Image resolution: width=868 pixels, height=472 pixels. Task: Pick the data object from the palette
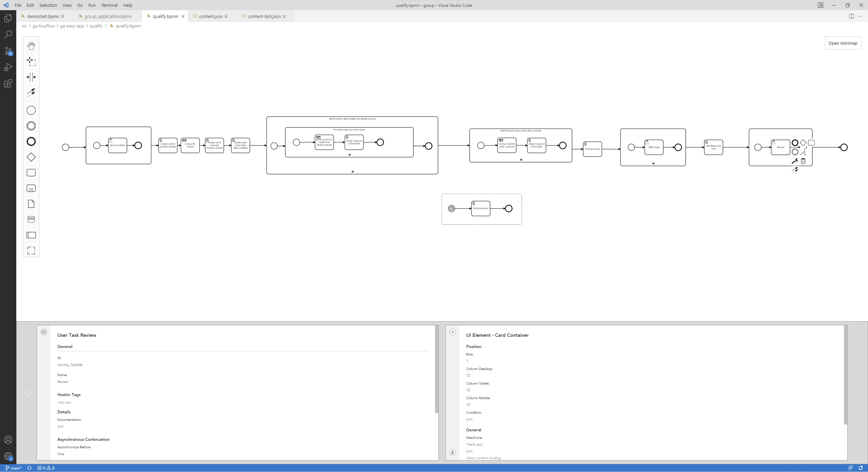[x=31, y=204]
